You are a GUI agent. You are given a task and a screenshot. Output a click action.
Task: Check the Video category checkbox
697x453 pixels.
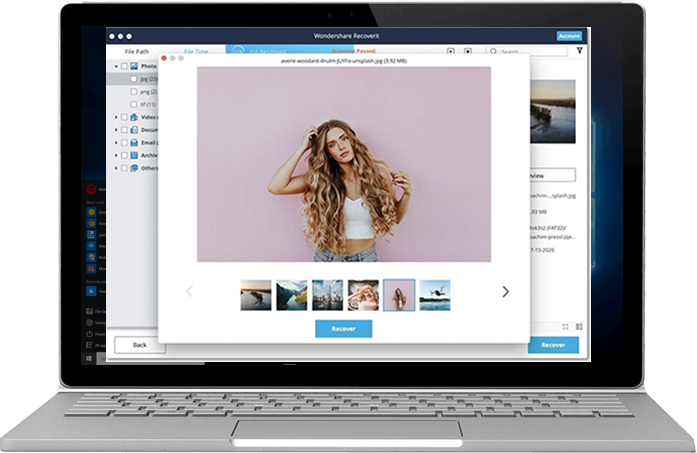click(x=124, y=117)
